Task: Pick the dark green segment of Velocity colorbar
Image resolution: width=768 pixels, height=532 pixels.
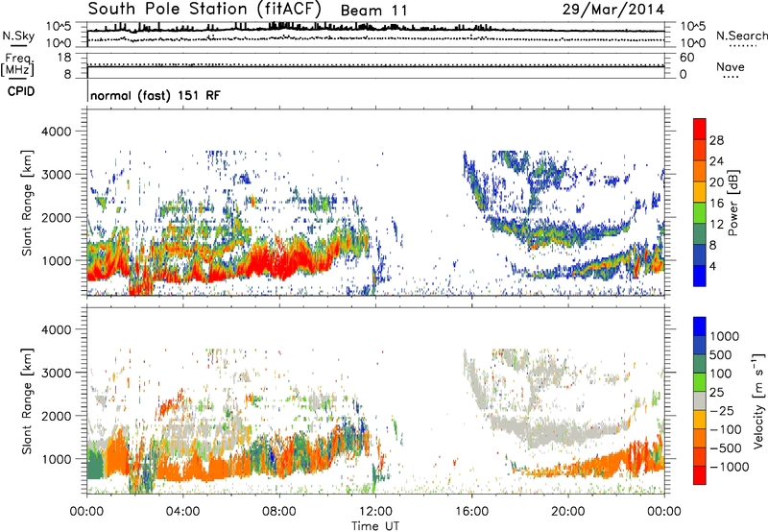Action: click(700, 364)
